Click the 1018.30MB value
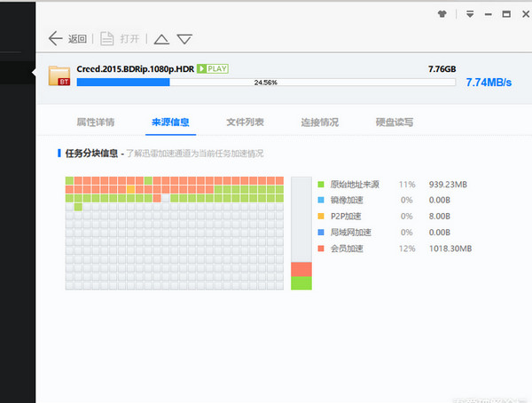Viewport: 532px width, 403px height. (450, 249)
